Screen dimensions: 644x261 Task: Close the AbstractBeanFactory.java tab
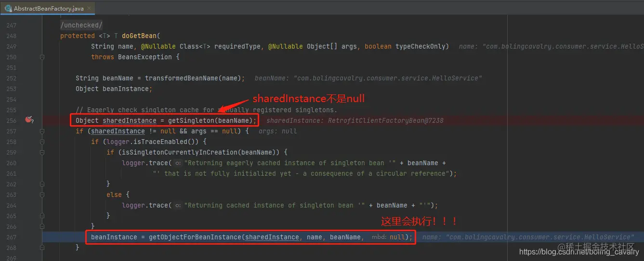89,9
